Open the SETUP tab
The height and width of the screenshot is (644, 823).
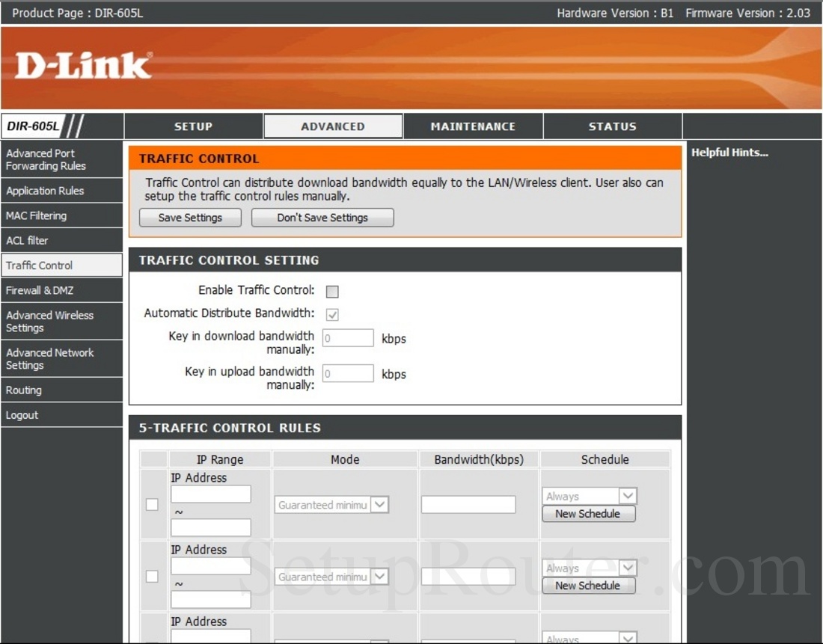tap(193, 126)
